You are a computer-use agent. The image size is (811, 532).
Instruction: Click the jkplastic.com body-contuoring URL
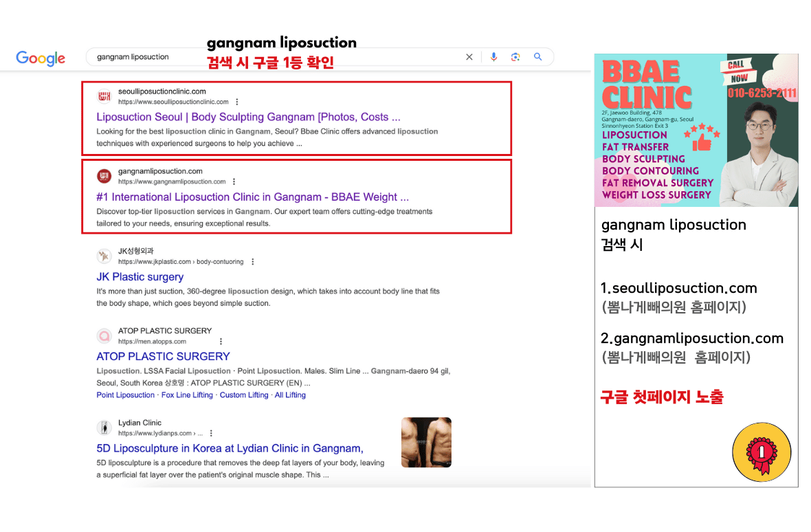click(181, 262)
